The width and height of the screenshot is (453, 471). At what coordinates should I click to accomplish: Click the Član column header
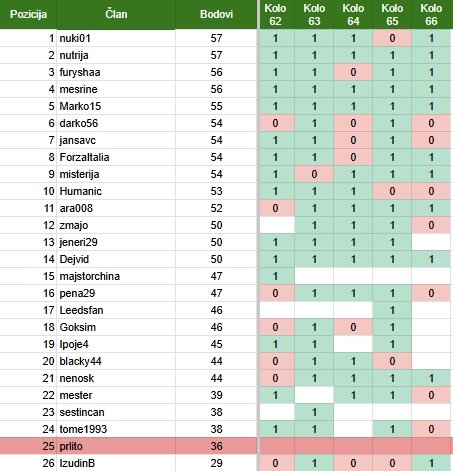click(x=116, y=14)
